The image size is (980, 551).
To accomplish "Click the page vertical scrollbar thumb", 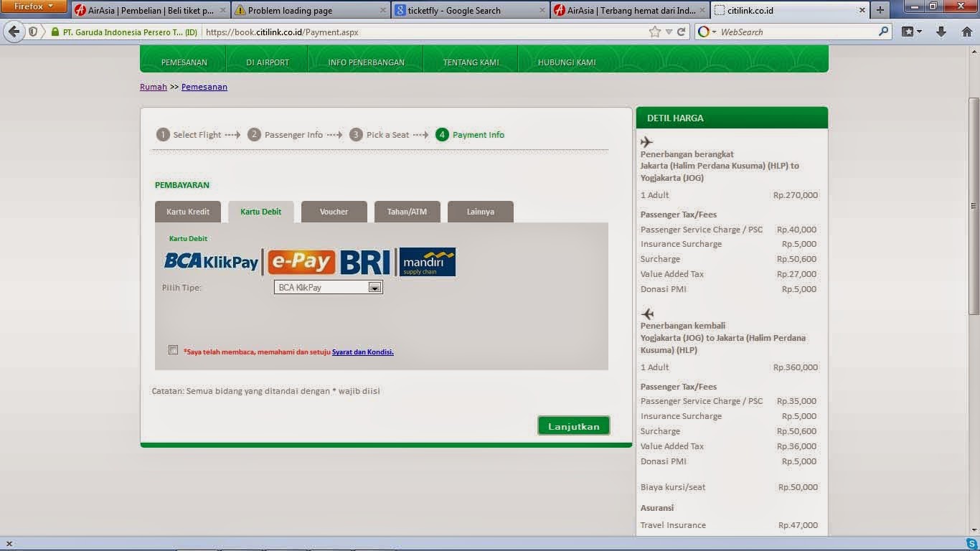I will click(x=974, y=205).
